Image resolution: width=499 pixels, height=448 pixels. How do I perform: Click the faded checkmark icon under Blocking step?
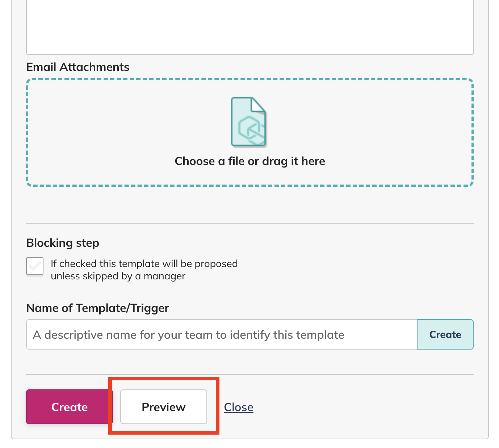(x=35, y=266)
